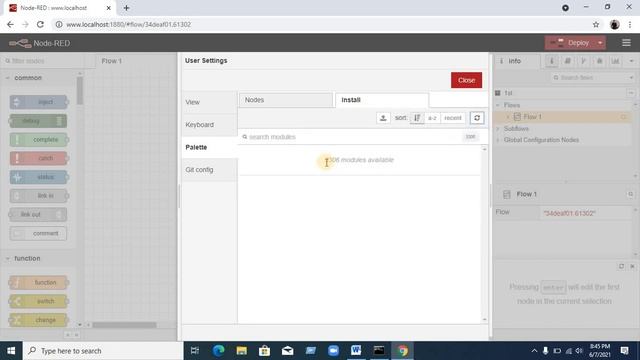Open the Information sidebar tab icon

552,61
